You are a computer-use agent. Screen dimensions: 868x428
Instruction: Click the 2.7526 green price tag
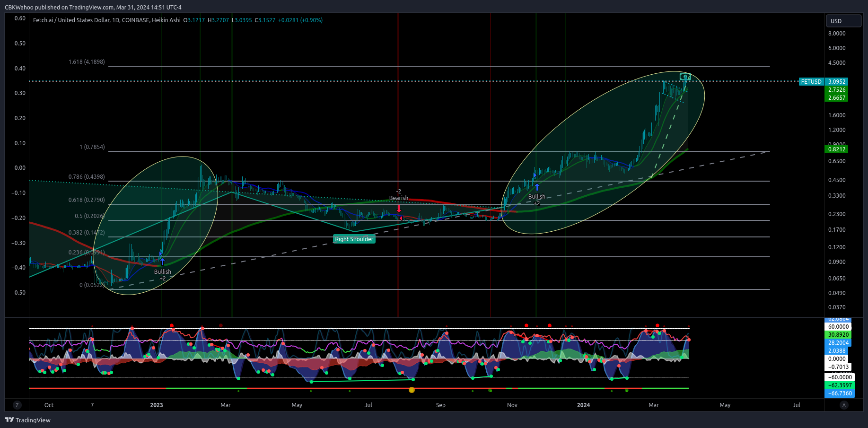[x=837, y=90]
